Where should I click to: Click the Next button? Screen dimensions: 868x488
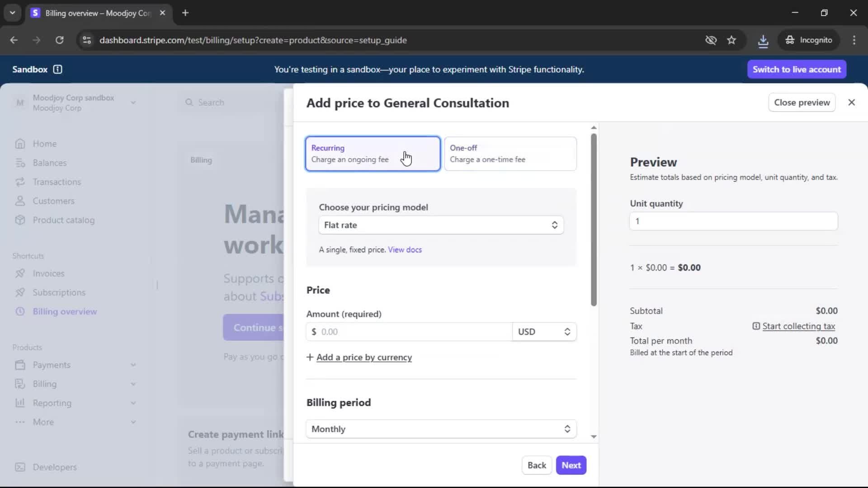(571, 465)
